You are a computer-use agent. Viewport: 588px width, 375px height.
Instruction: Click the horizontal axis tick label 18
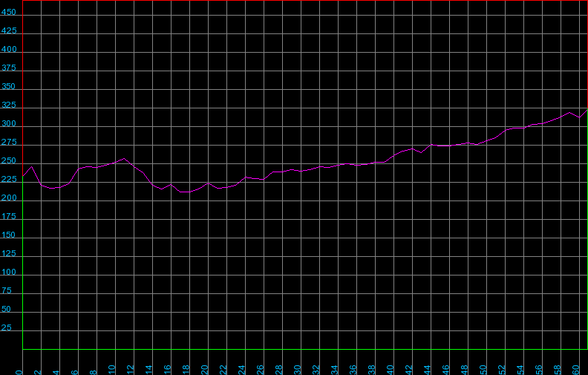click(x=186, y=369)
